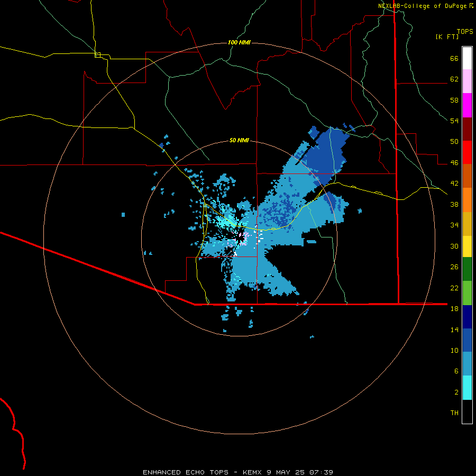
Task: Click the orange 38-42 legend swatch
Action: coord(467,200)
